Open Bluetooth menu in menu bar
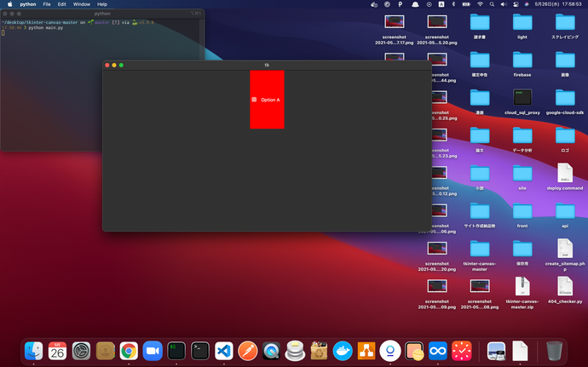 click(x=453, y=4)
